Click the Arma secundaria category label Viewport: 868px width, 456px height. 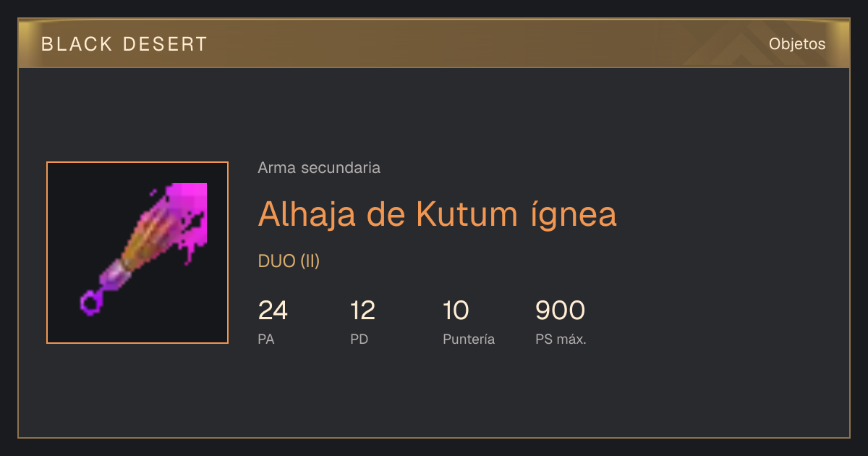click(319, 168)
